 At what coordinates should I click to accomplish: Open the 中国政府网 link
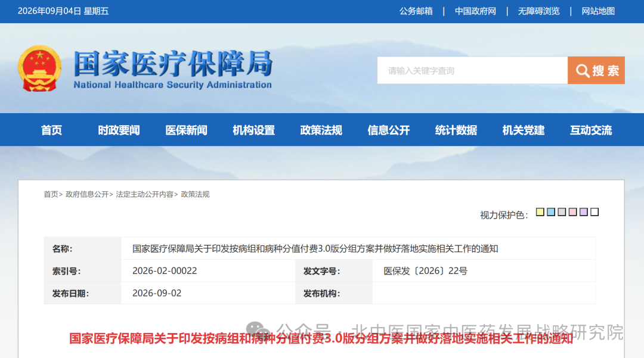tap(475, 11)
